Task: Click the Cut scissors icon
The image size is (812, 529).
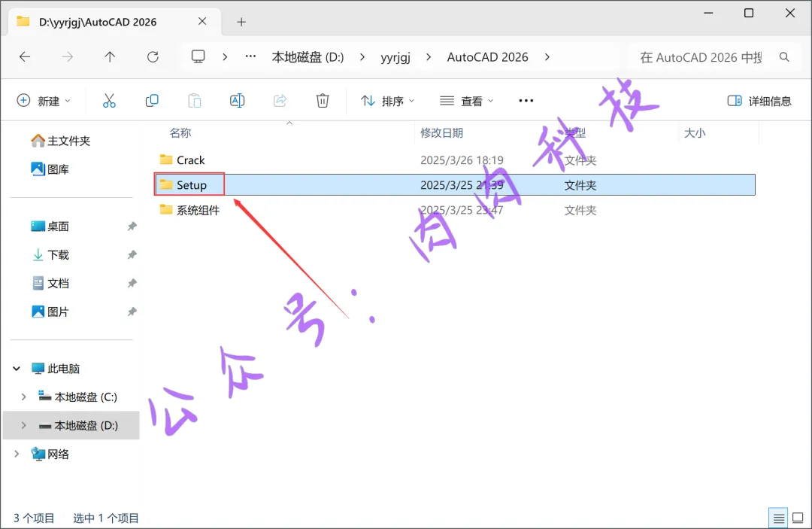Action: click(x=109, y=101)
